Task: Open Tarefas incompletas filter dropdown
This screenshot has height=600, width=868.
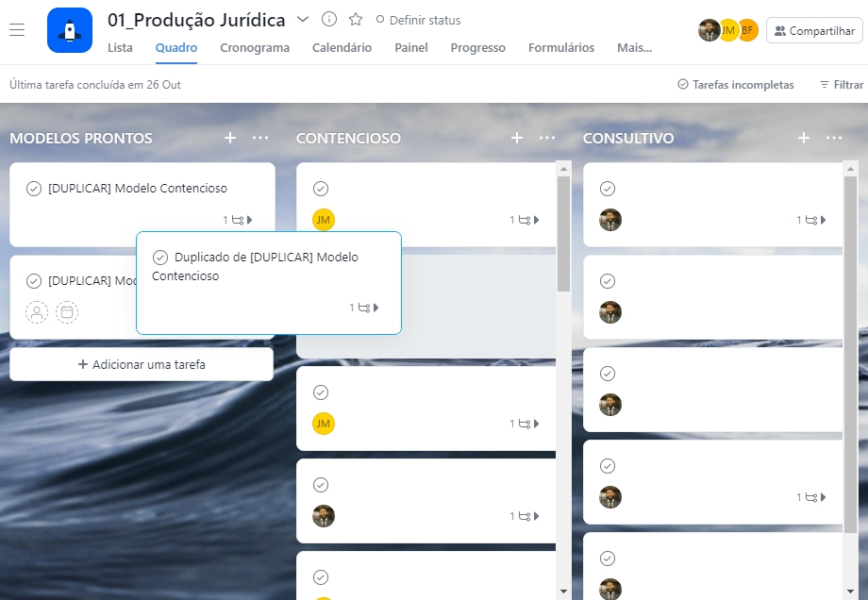Action: (x=736, y=85)
